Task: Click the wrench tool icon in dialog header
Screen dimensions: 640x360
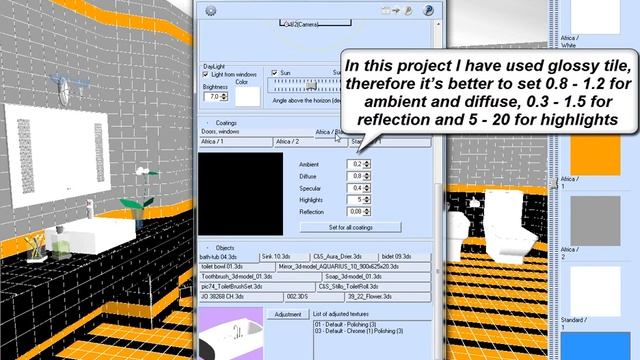Action: [x=408, y=11]
